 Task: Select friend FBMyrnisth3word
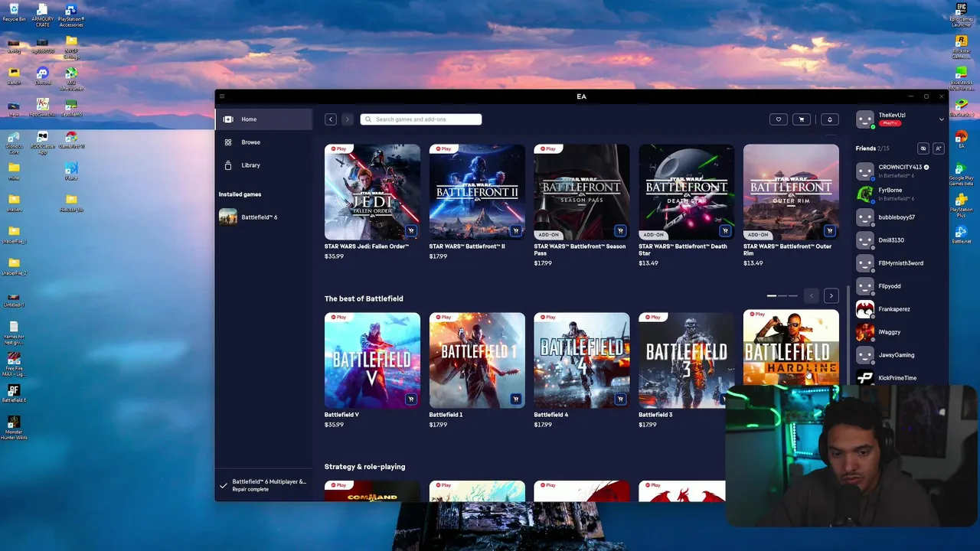pos(901,263)
